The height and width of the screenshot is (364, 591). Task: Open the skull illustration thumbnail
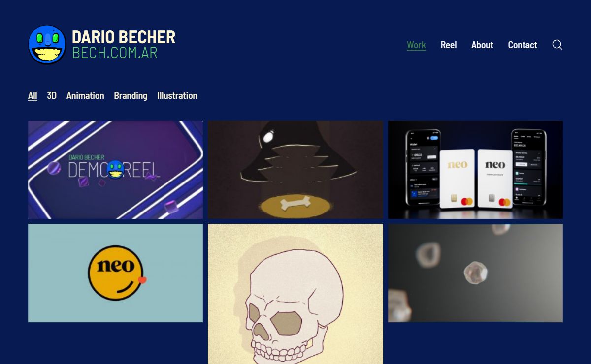point(295,294)
